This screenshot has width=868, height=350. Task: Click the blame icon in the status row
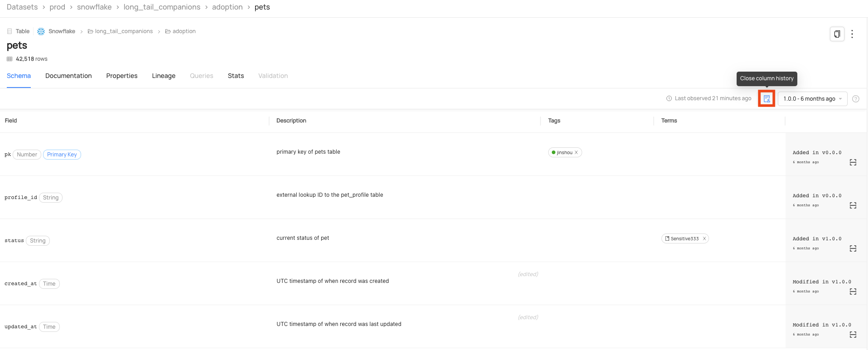click(853, 248)
